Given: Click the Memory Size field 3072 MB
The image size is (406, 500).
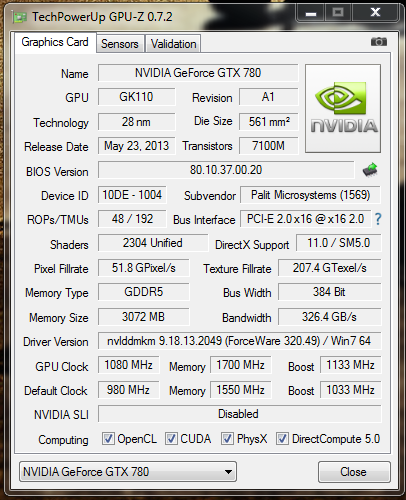Looking at the screenshot, I should coord(144,317).
